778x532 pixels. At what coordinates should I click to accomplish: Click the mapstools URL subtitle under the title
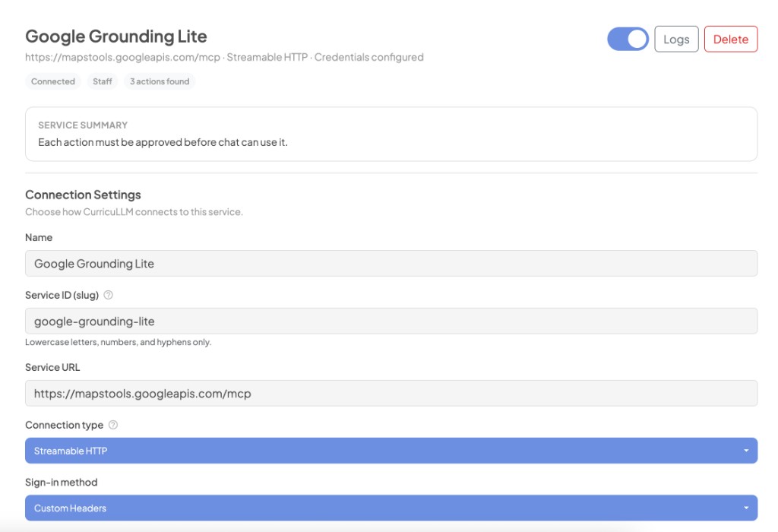(x=224, y=57)
